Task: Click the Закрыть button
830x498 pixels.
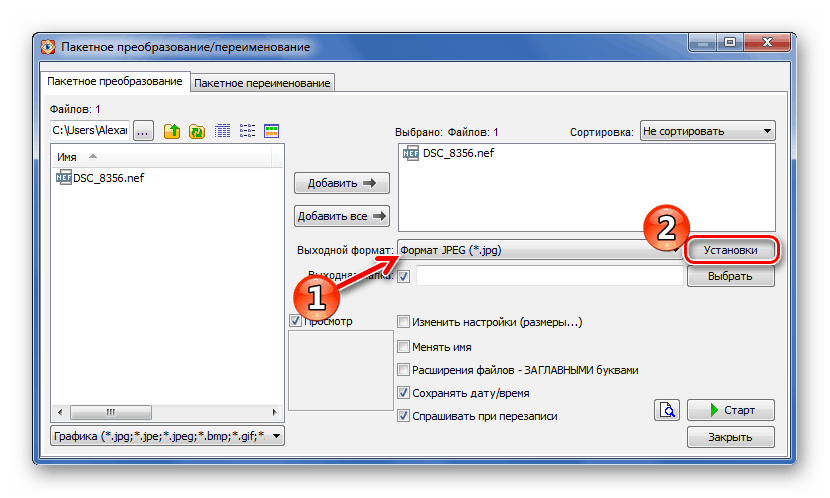Action: pos(730,437)
